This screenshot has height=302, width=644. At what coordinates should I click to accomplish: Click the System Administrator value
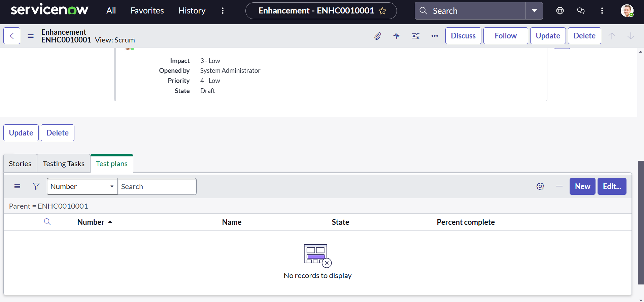[230, 70]
